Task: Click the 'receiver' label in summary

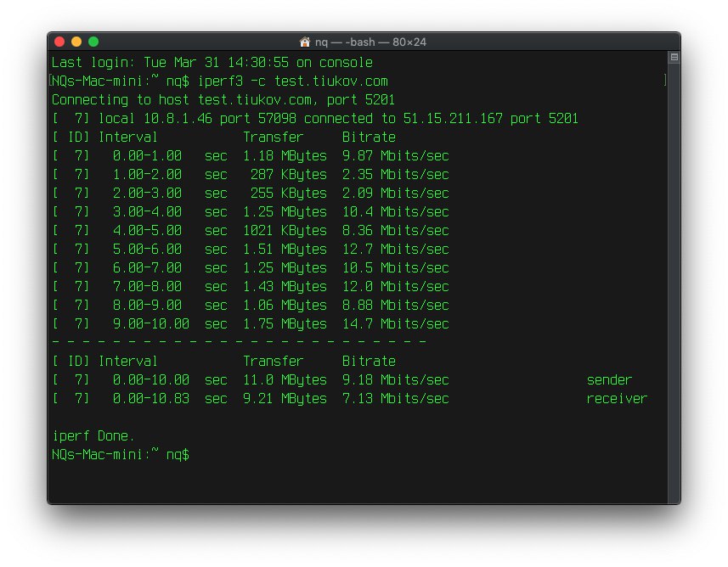Action: [x=617, y=399]
